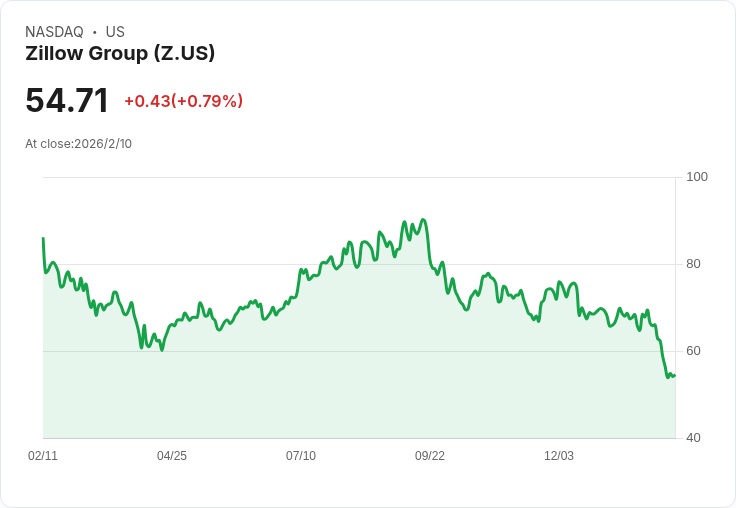Viewport: 736px width, 508px height.
Task: Click the 40 price axis label
Action: pos(693,438)
